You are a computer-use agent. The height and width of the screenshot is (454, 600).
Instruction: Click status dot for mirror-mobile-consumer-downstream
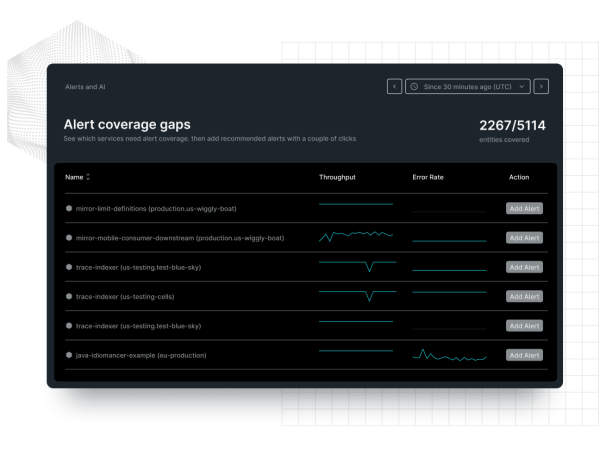click(x=69, y=238)
